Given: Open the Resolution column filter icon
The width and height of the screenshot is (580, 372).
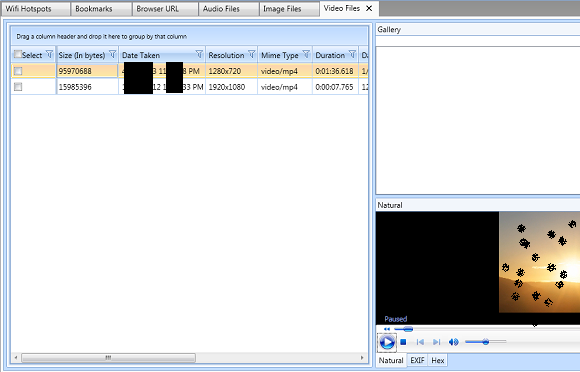Looking at the screenshot, I should (252, 54).
